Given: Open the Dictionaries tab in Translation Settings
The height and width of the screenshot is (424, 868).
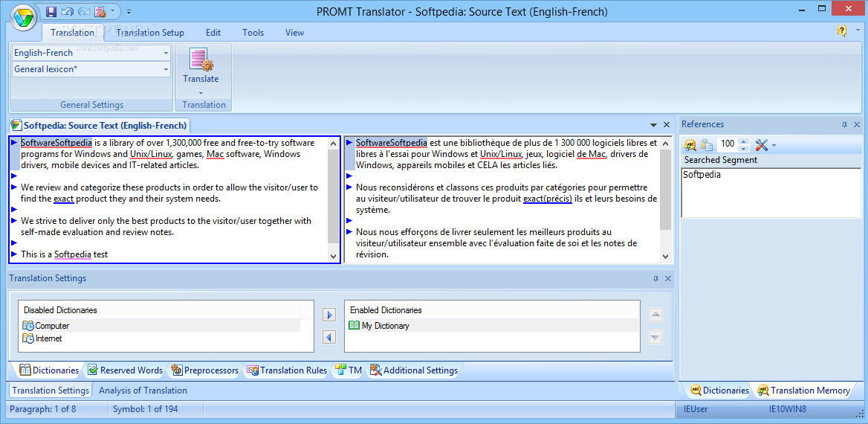Looking at the screenshot, I should (x=49, y=370).
